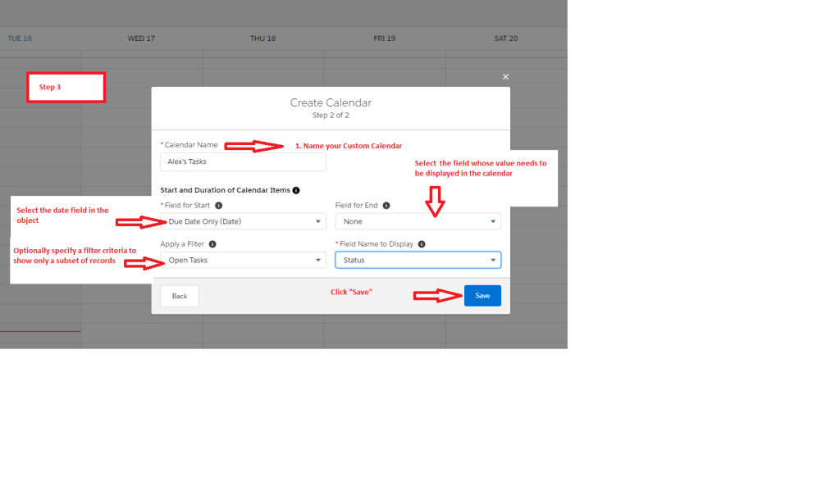The height and width of the screenshot is (504, 840).
Task: Open the Open Tasks filter dropdown
Action: 243,260
